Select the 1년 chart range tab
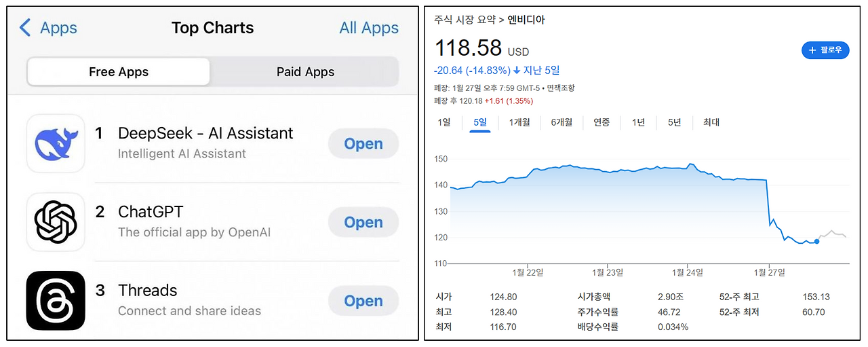The image size is (868, 347). [638, 123]
